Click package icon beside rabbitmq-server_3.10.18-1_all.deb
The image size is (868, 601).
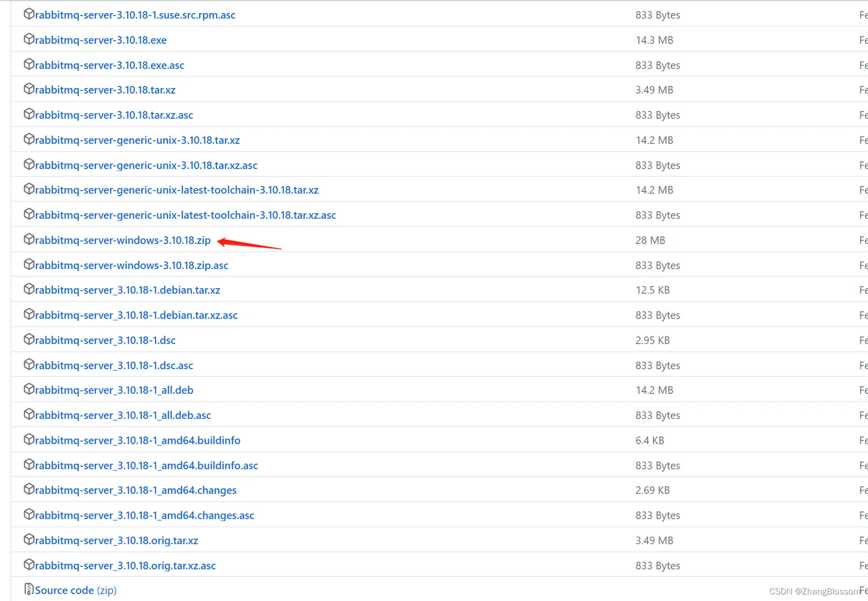click(29, 389)
